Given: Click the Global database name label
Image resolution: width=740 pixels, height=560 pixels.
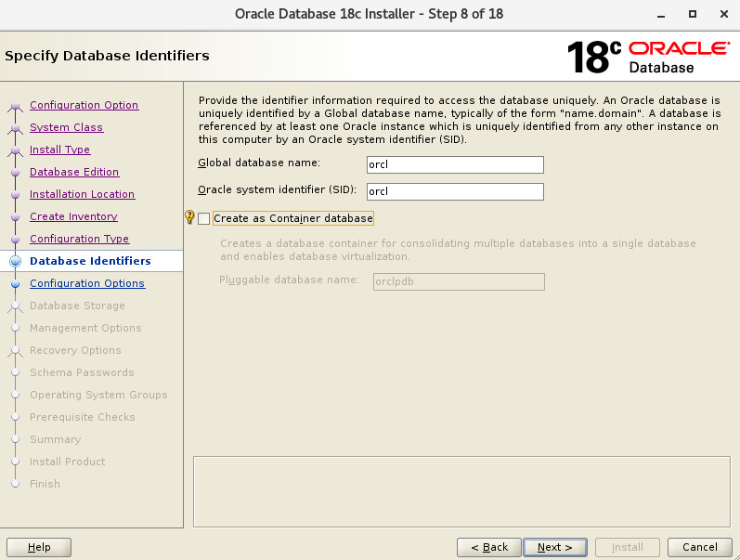Looking at the screenshot, I should point(259,163).
